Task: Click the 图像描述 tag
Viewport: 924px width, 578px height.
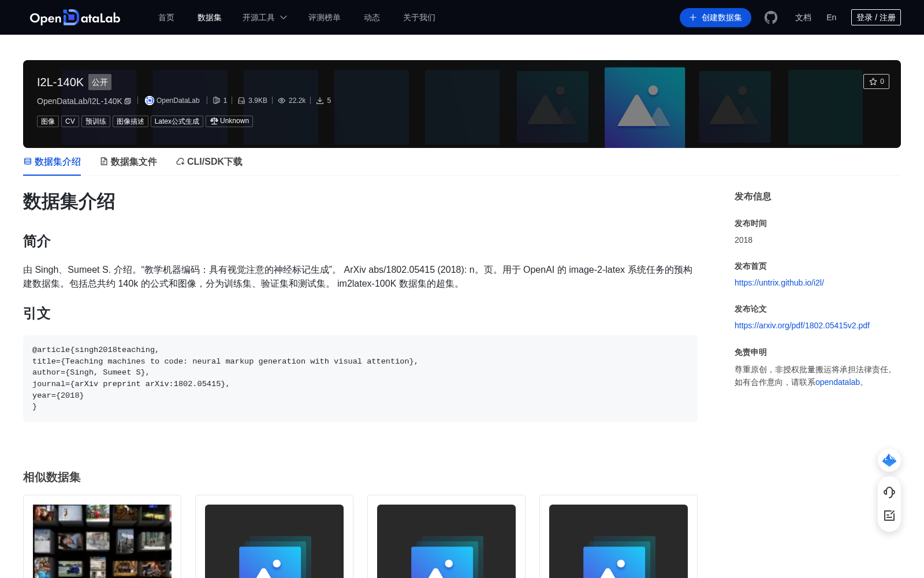Action: coord(131,121)
